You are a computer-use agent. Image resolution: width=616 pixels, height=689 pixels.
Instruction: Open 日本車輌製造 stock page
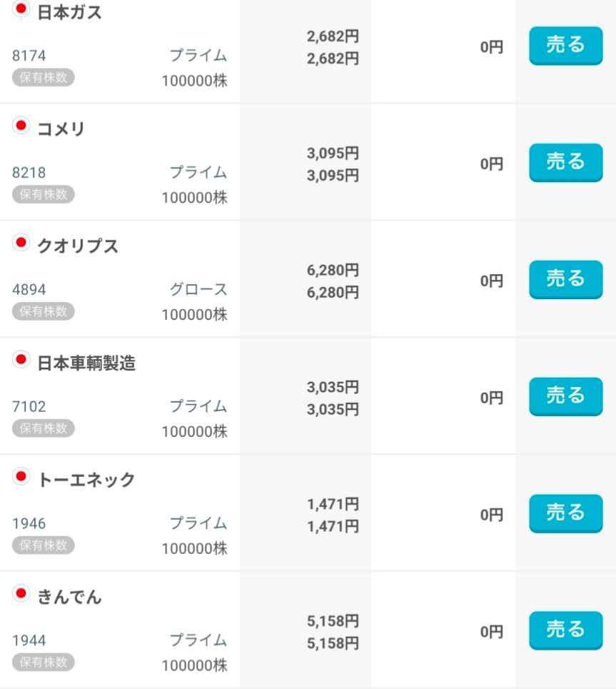tap(86, 363)
